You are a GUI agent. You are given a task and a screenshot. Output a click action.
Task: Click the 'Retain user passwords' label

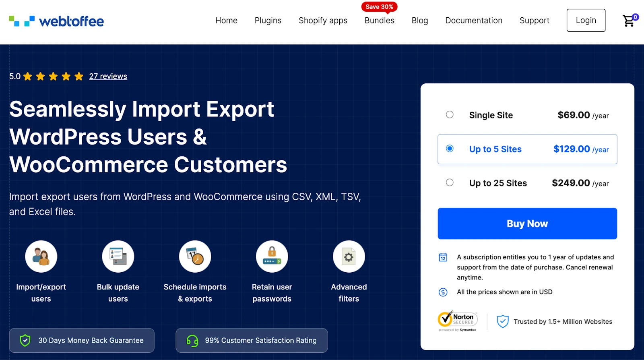272,293
